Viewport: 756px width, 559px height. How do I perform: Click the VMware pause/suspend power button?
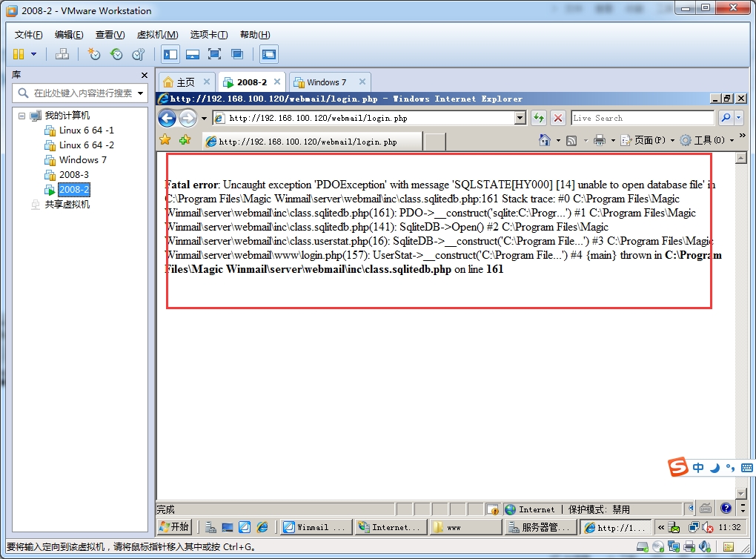(x=19, y=54)
